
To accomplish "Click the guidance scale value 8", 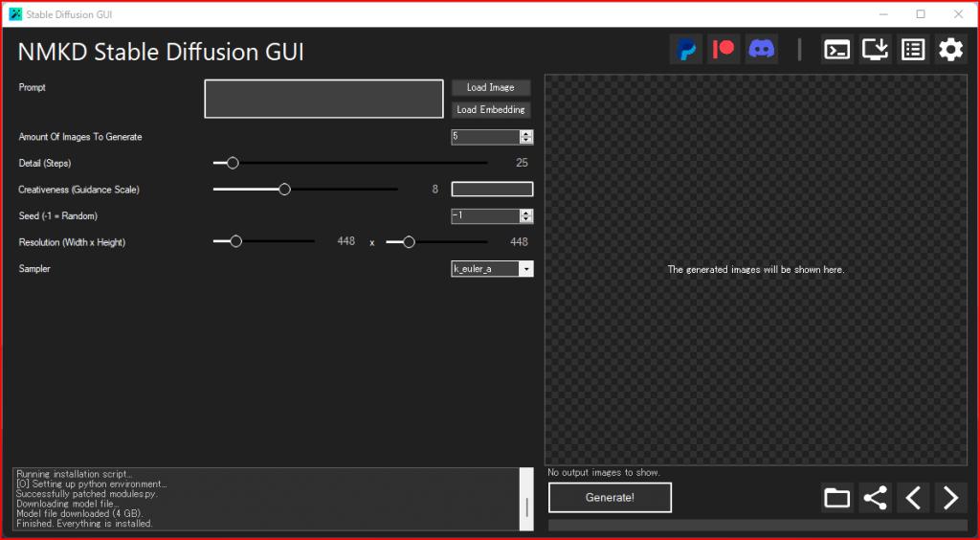I will pyautogui.click(x=435, y=189).
